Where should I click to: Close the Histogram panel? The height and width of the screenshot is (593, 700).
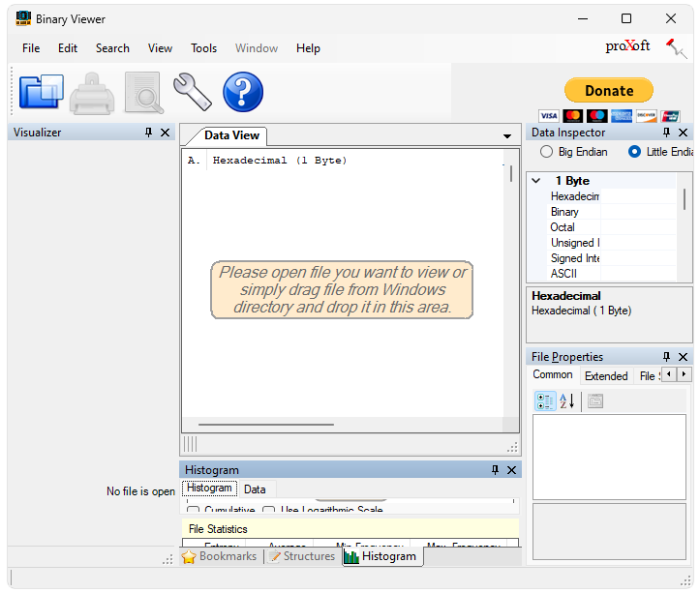point(511,470)
